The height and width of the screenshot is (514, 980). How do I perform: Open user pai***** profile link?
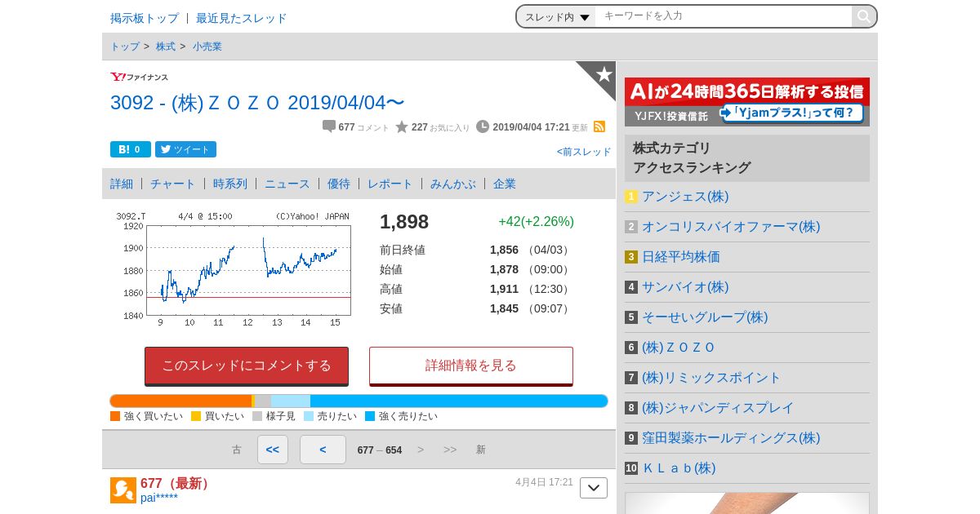[159, 498]
